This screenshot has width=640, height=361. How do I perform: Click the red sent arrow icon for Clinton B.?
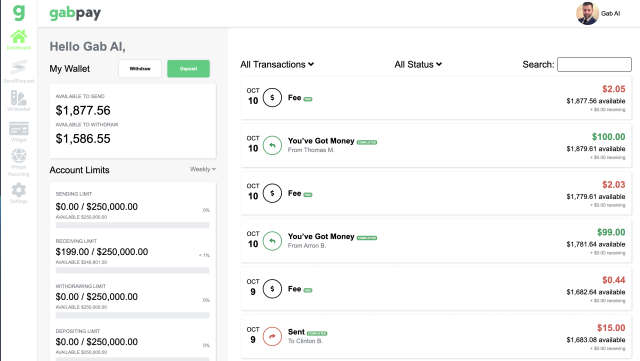point(272,336)
